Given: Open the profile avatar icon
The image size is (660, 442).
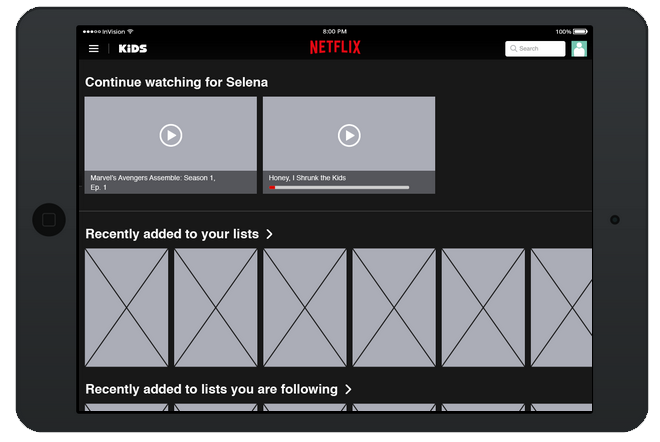Looking at the screenshot, I should point(579,49).
